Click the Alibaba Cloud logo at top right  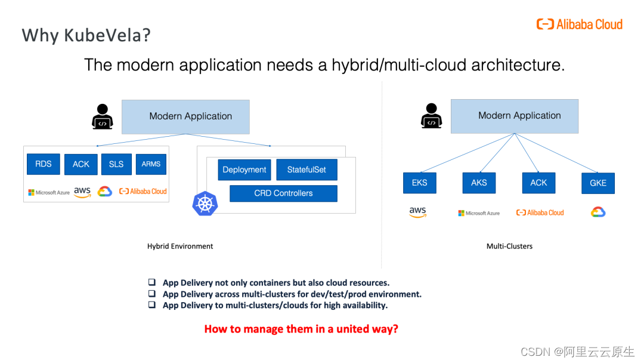click(x=579, y=24)
